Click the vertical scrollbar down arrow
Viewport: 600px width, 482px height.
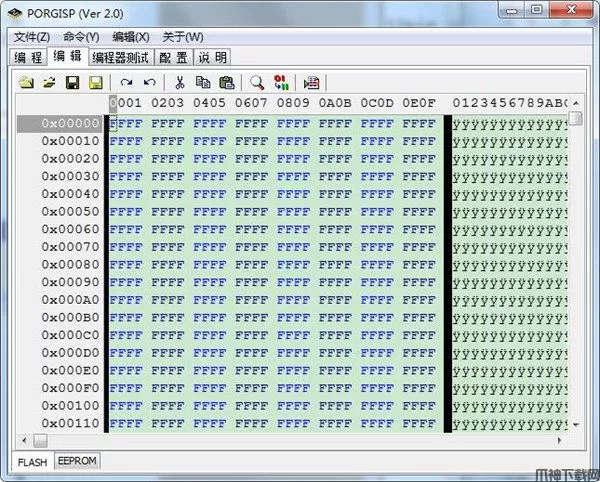(576, 424)
